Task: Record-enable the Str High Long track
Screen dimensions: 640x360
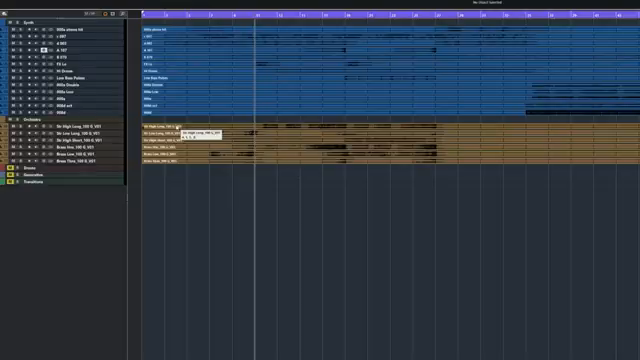Action: (x=29, y=127)
